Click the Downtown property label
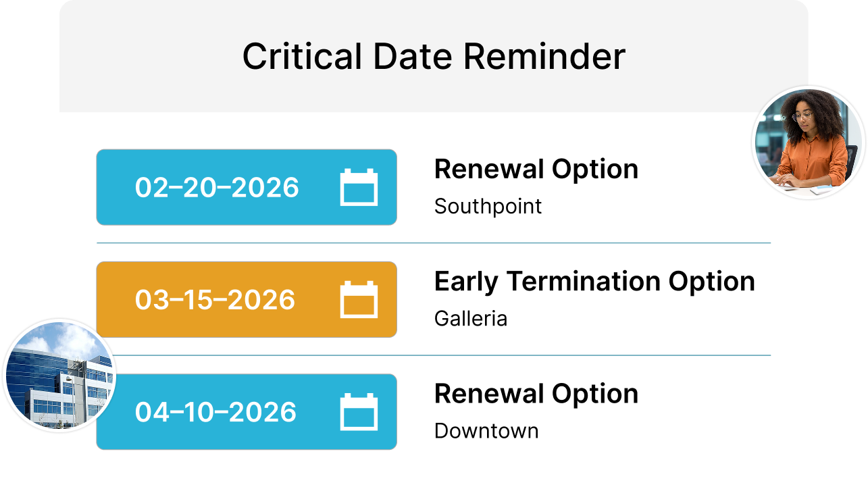 tap(486, 431)
